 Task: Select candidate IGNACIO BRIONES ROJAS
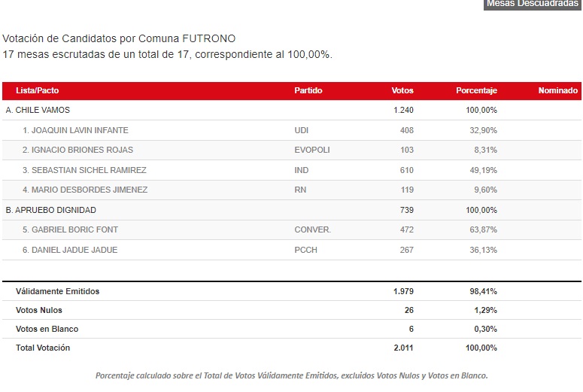click(x=77, y=150)
